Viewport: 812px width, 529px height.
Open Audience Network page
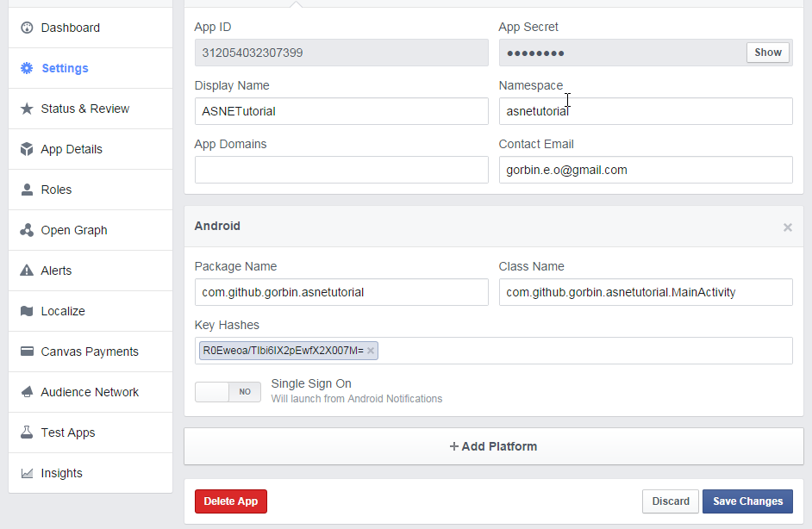pos(90,392)
